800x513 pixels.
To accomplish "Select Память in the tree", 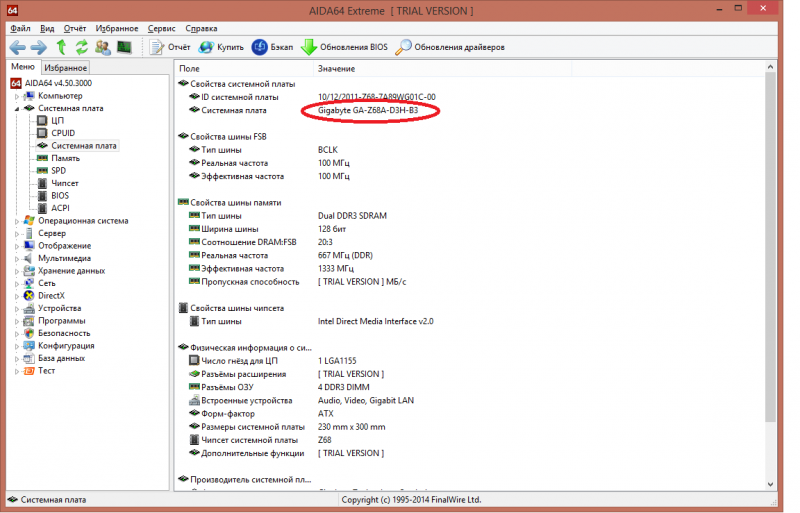I will (x=65, y=158).
